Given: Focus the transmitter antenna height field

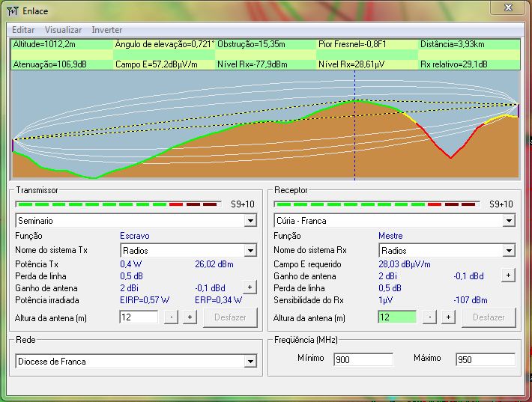Looking at the screenshot, I should pos(139,317).
